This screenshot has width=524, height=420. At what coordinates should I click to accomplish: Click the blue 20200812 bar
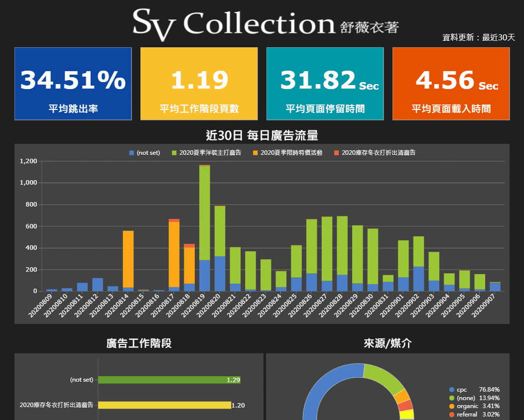click(98, 285)
